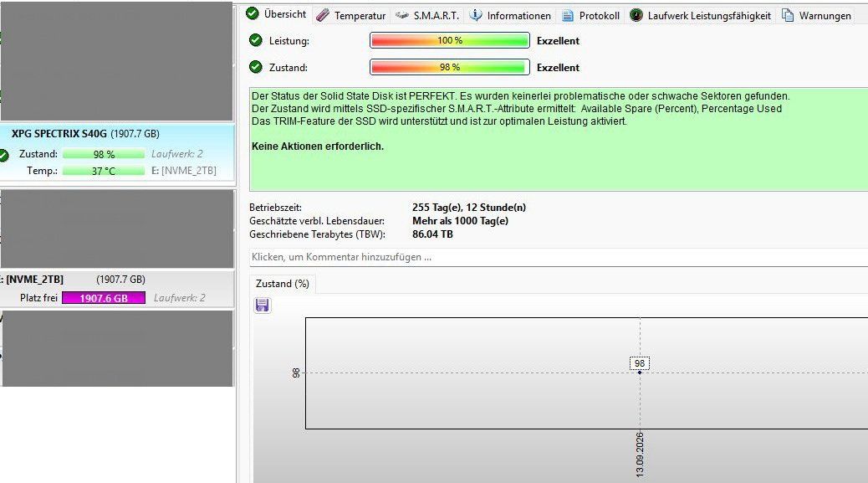The height and width of the screenshot is (483, 868).
Task: Click the pages icon on the Warnungen tab
Action: coord(787,15)
